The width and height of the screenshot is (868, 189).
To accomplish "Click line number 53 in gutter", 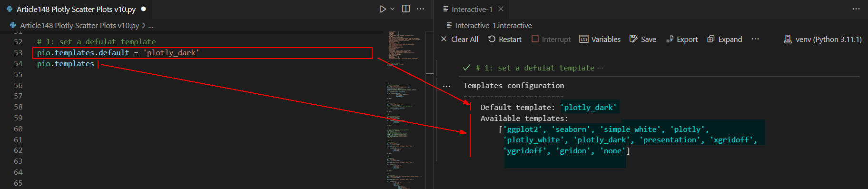I will click(18, 53).
